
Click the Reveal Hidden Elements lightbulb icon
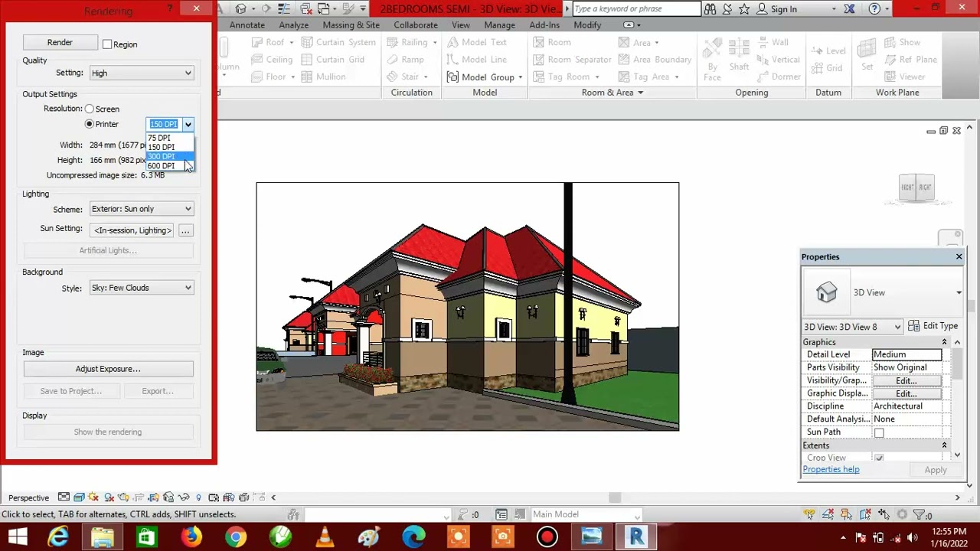click(198, 497)
